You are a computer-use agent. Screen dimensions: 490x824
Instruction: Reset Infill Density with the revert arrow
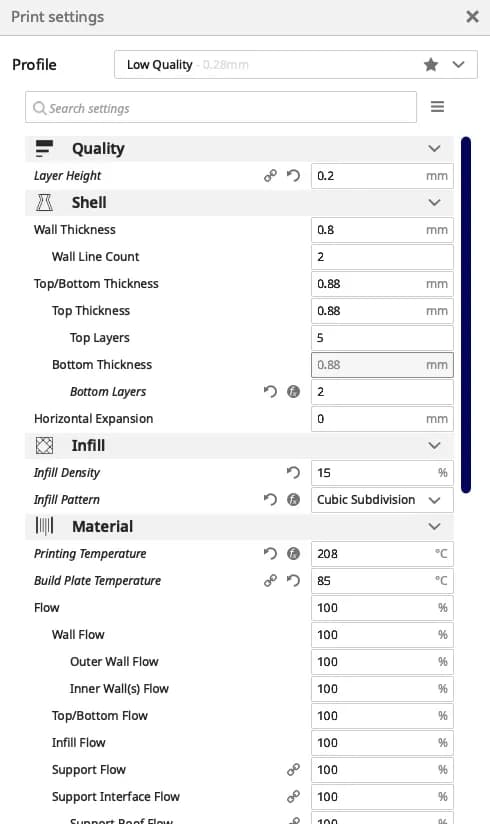click(293, 472)
